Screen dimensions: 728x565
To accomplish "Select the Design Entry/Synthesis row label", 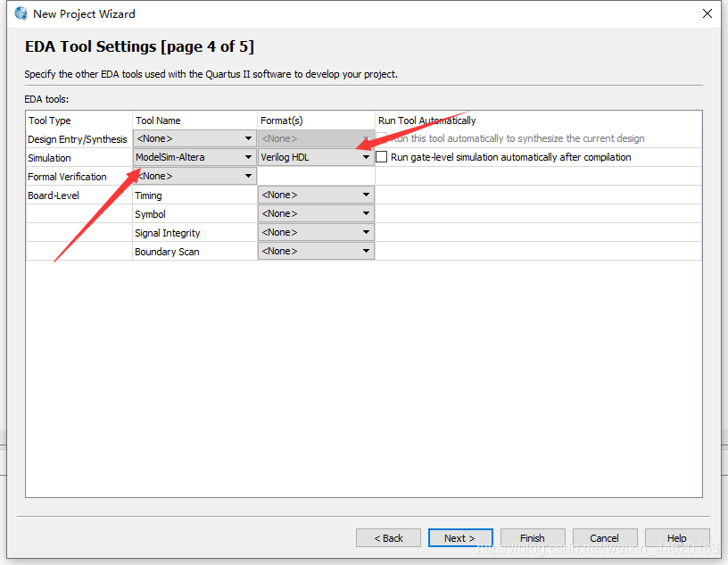I will click(x=77, y=139).
